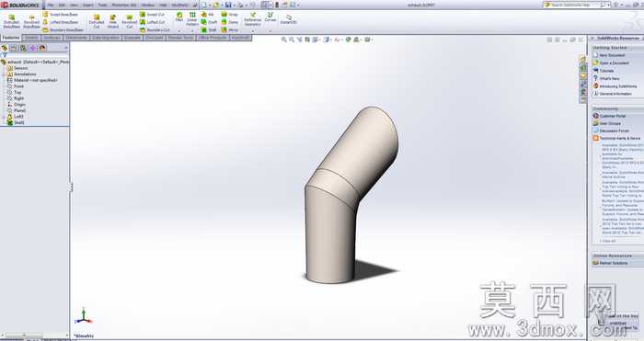Screen dimensions: 644x341
Task: Open the Tutorials link
Action: (x=604, y=71)
